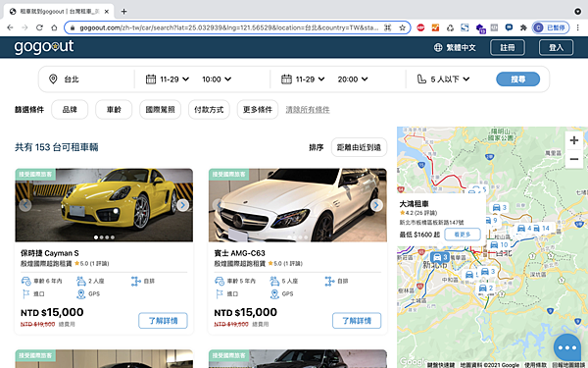Image resolution: width=588 pixels, height=368 pixels.
Task: Click 看更多 in 大鴻租車 popup
Action: 463,235
